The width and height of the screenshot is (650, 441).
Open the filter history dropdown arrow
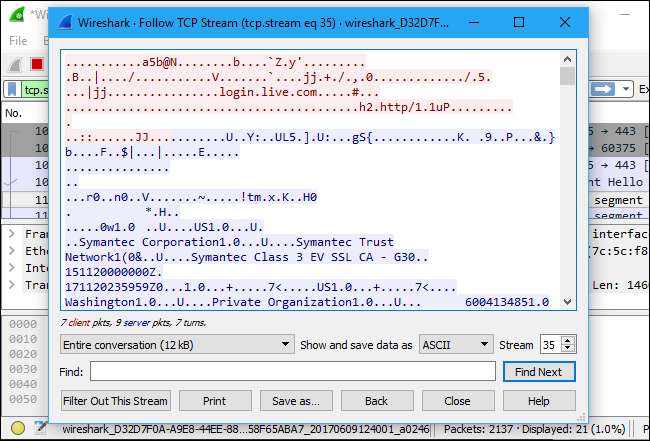626,89
